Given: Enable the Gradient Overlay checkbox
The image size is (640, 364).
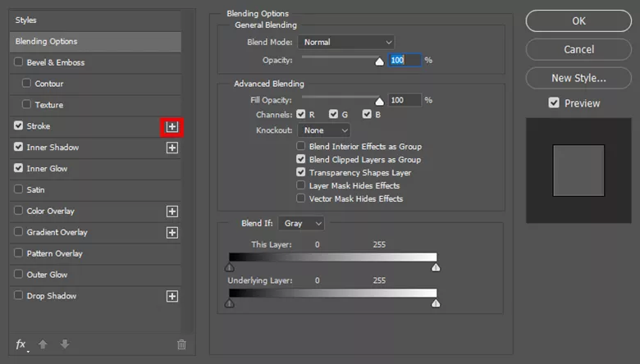Looking at the screenshot, I should pyautogui.click(x=18, y=231).
